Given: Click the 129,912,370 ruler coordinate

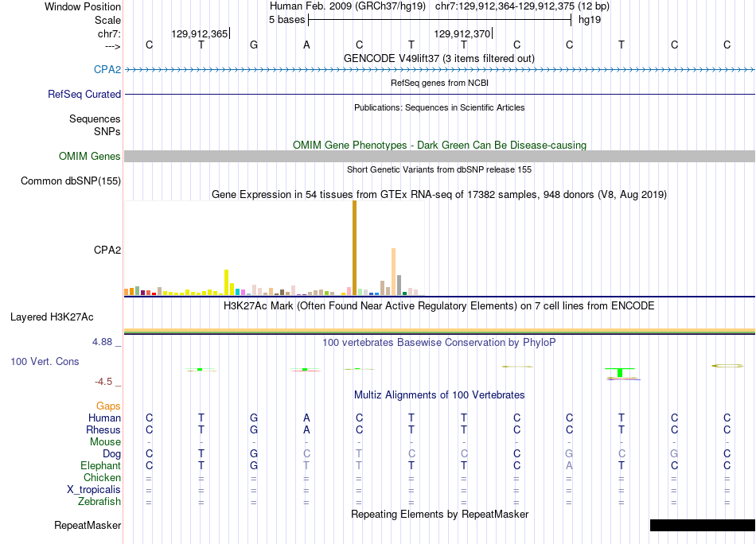Looking at the screenshot, I should click(462, 33).
